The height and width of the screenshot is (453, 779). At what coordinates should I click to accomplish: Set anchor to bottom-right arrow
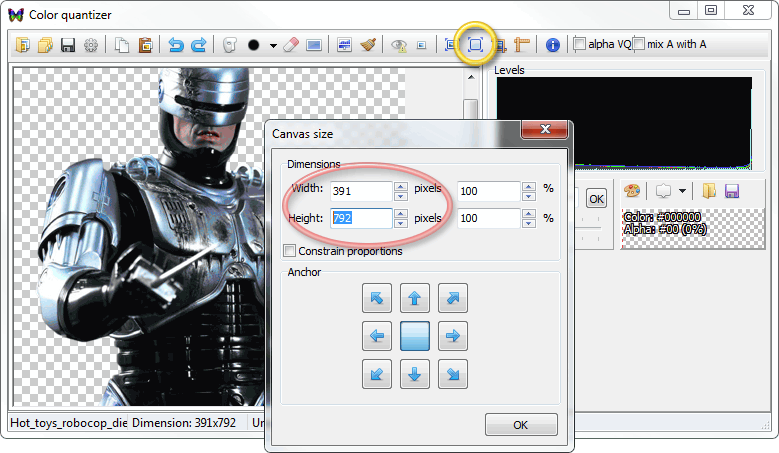(453, 374)
